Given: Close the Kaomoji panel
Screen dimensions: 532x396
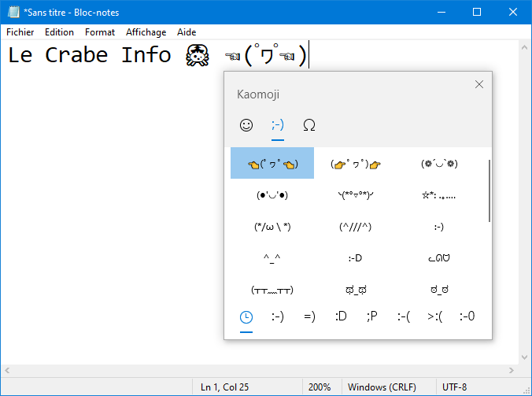Looking at the screenshot, I should (x=479, y=84).
